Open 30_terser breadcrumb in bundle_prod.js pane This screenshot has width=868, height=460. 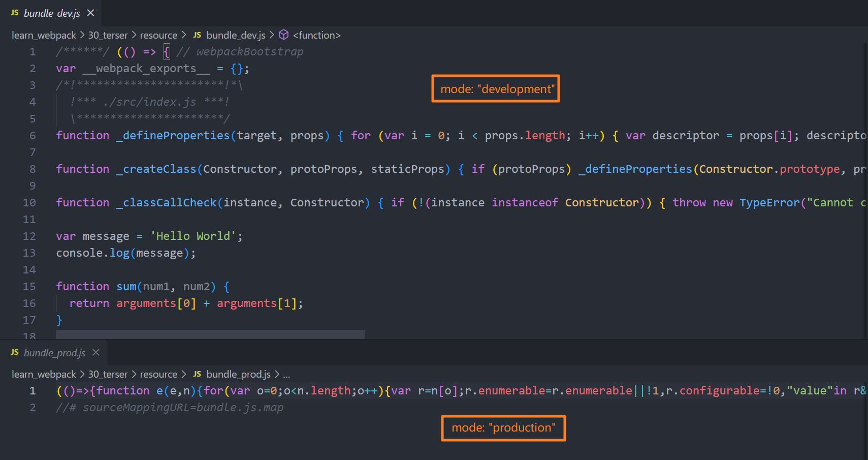(x=108, y=374)
